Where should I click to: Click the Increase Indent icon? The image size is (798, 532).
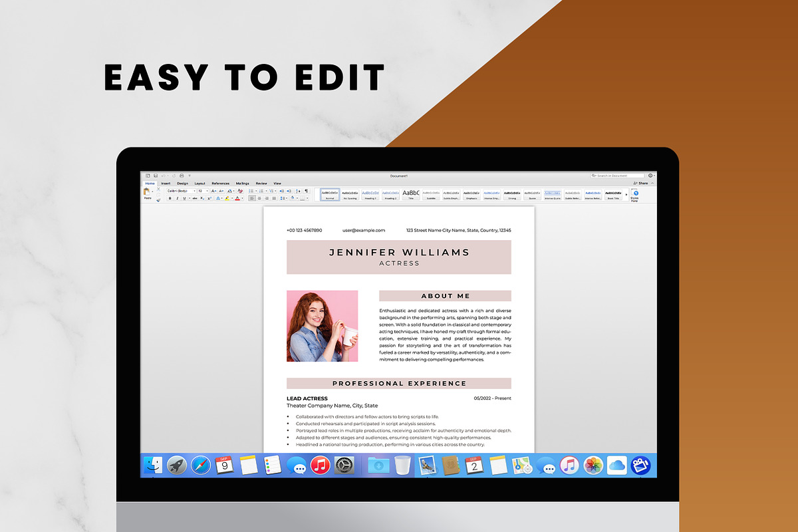289,191
